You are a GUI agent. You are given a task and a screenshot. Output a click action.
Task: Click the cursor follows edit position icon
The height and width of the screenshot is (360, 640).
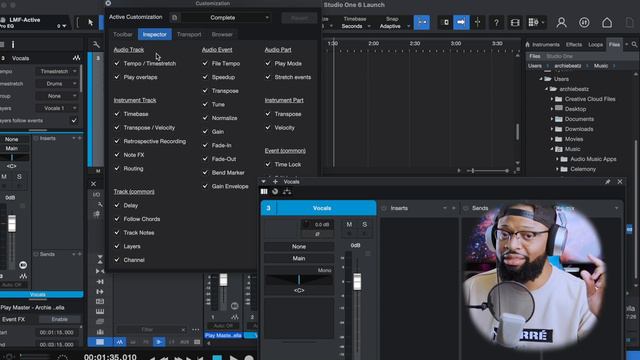tap(477, 22)
